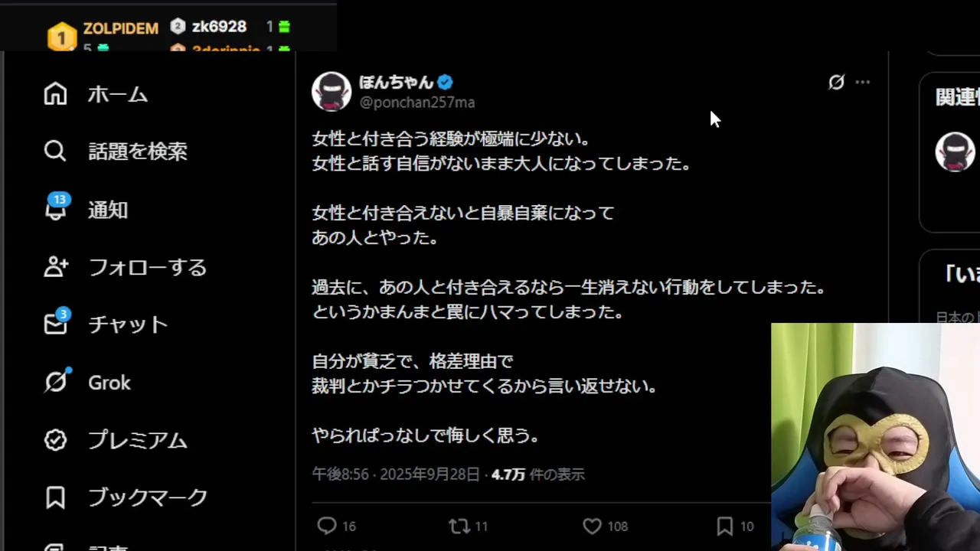980x551 pixels.
Task: Bookmark the tweet with 10 bookmarks
Action: click(724, 527)
